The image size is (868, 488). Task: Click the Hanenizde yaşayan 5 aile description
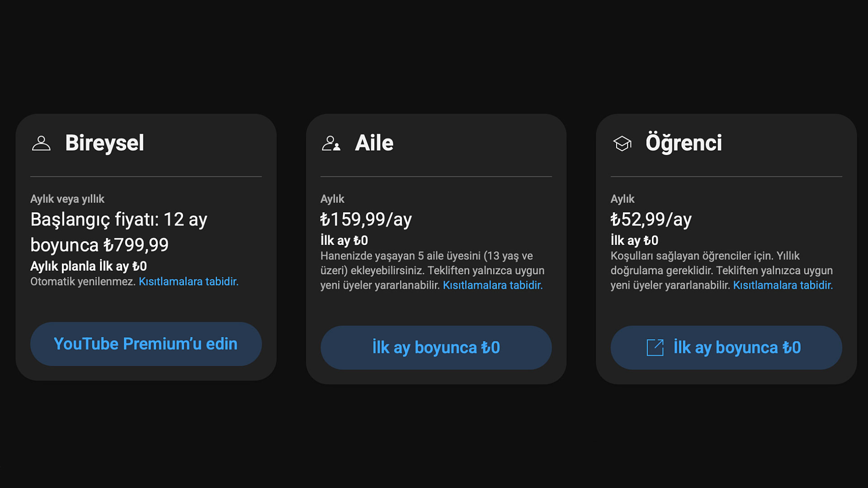tap(432, 271)
